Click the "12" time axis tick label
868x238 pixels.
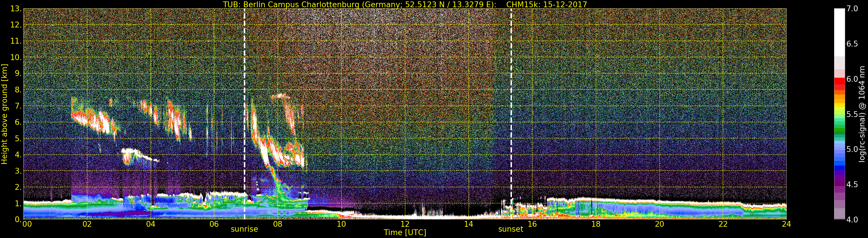pyautogui.click(x=405, y=224)
